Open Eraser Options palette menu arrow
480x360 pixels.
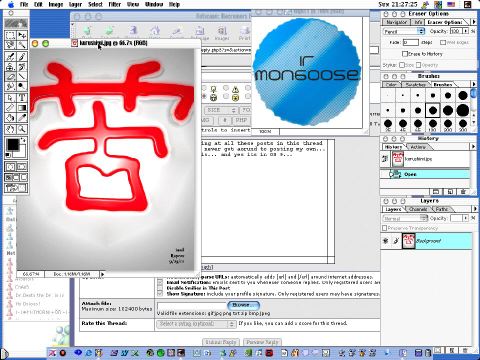(474, 22)
